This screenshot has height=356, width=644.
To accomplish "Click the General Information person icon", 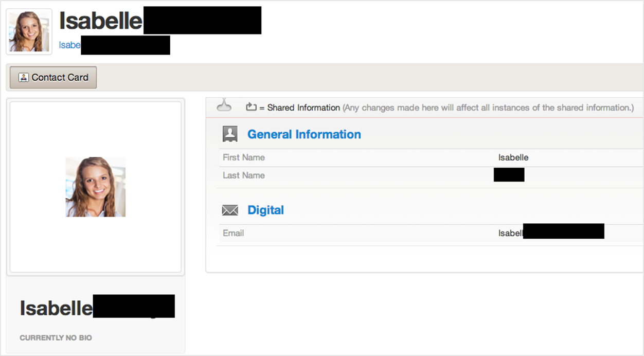I will pos(230,134).
